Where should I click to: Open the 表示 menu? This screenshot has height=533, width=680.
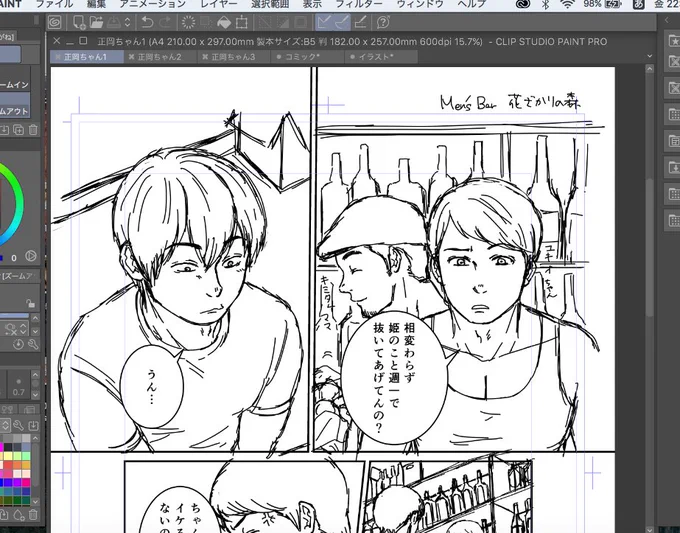pos(312,4)
